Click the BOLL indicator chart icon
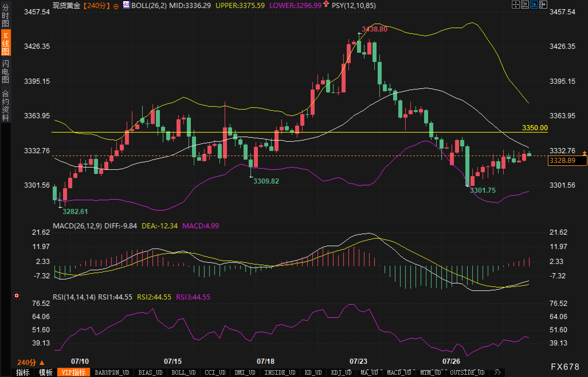Screen dimensions: 588x377 (x=126, y=5)
